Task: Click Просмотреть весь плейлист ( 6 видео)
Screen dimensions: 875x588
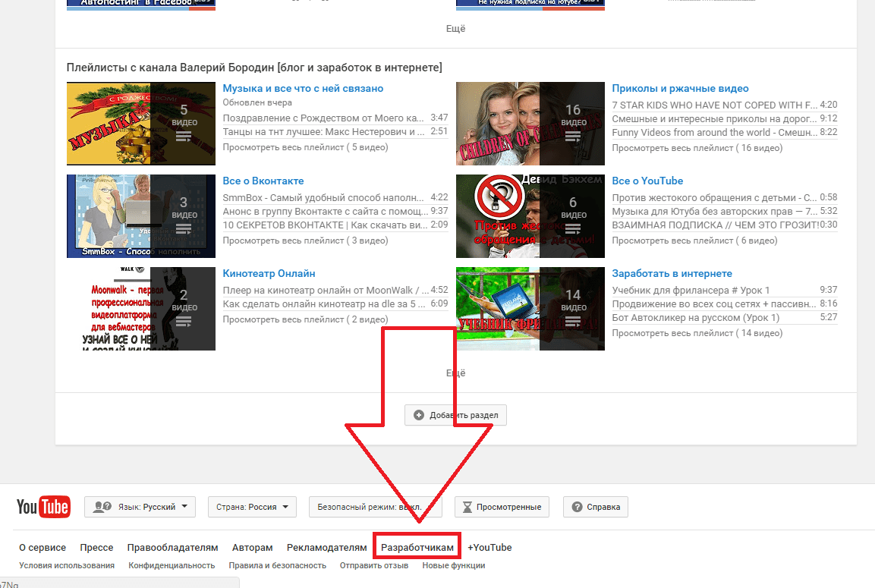Action: pyautogui.click(x=694, y=241)
